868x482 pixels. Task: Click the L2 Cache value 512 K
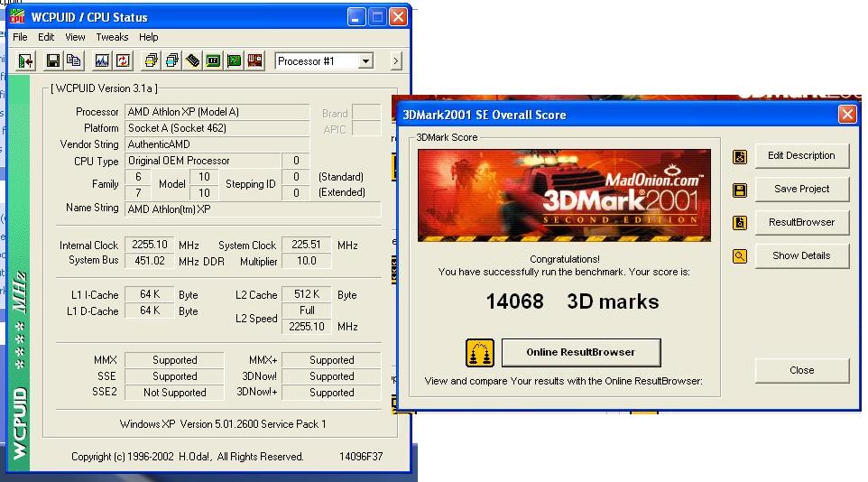coord(306,294)
